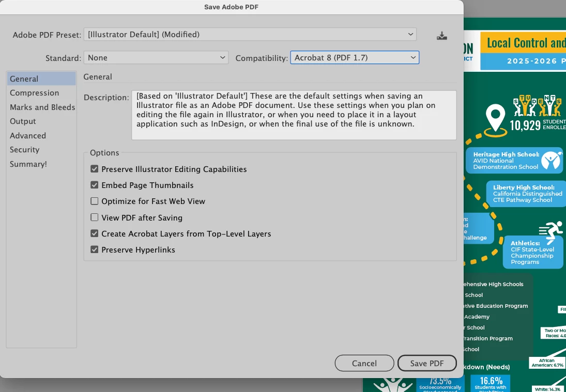Click the Liberty High School callout in the artwork
This screenshot has height=392, width=566.
pyautogui.click(x=526, y=194)
